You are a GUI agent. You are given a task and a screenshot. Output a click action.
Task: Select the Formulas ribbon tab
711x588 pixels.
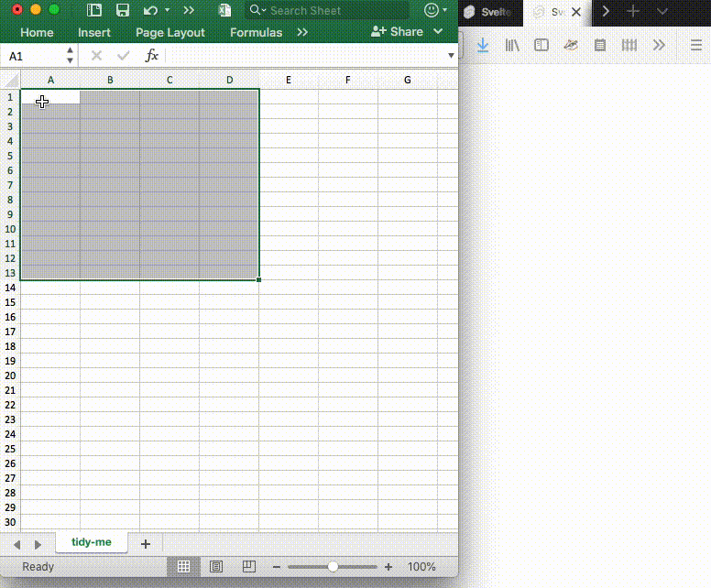[256, 33]
